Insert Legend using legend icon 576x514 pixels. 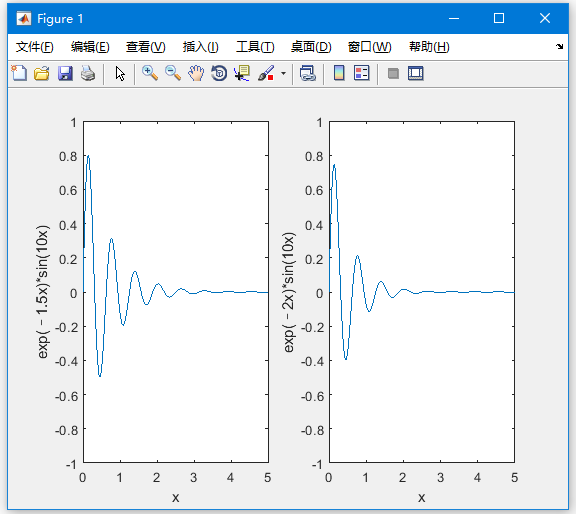point(362,73)
